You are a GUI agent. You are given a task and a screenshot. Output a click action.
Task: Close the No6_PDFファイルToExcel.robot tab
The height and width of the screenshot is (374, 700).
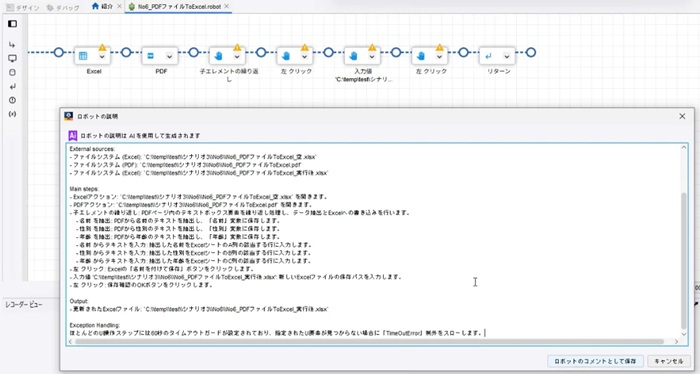[226, 6]
